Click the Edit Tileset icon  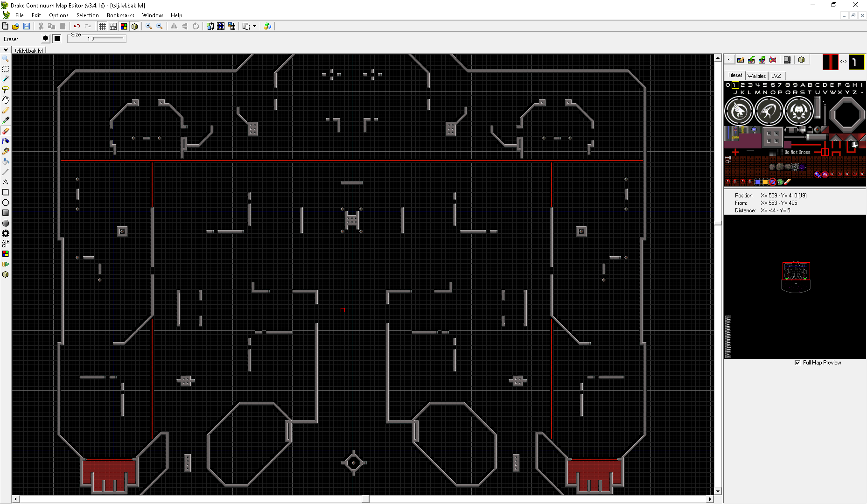click(741, 60)
